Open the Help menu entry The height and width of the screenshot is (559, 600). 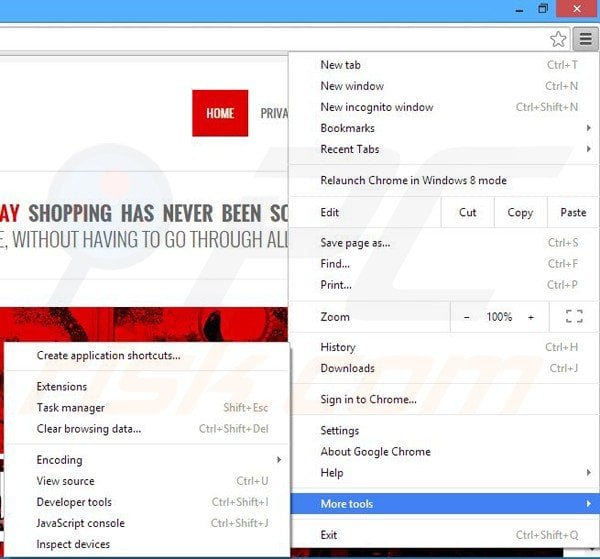coord(443,473)
